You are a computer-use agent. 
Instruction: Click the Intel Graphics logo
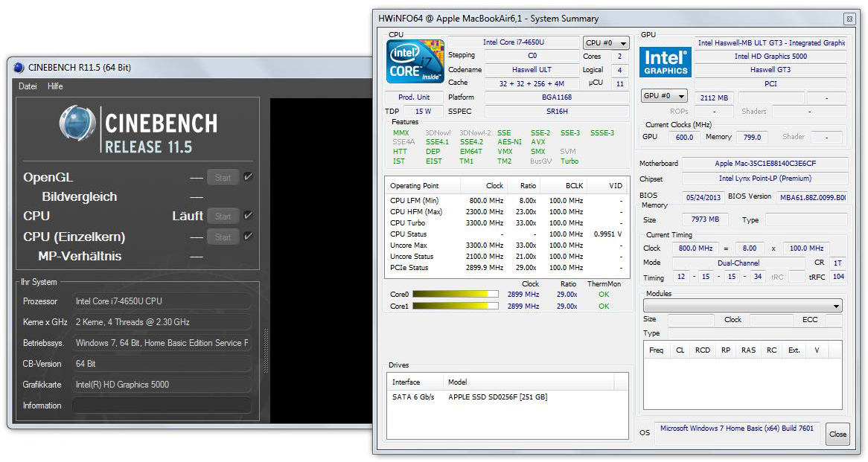coord(666,62)
